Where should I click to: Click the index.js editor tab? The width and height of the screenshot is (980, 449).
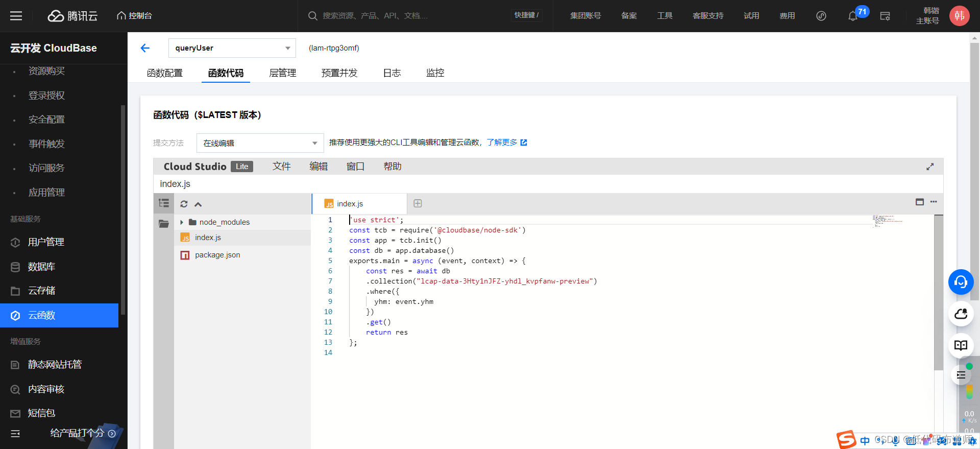pos(359,204)
